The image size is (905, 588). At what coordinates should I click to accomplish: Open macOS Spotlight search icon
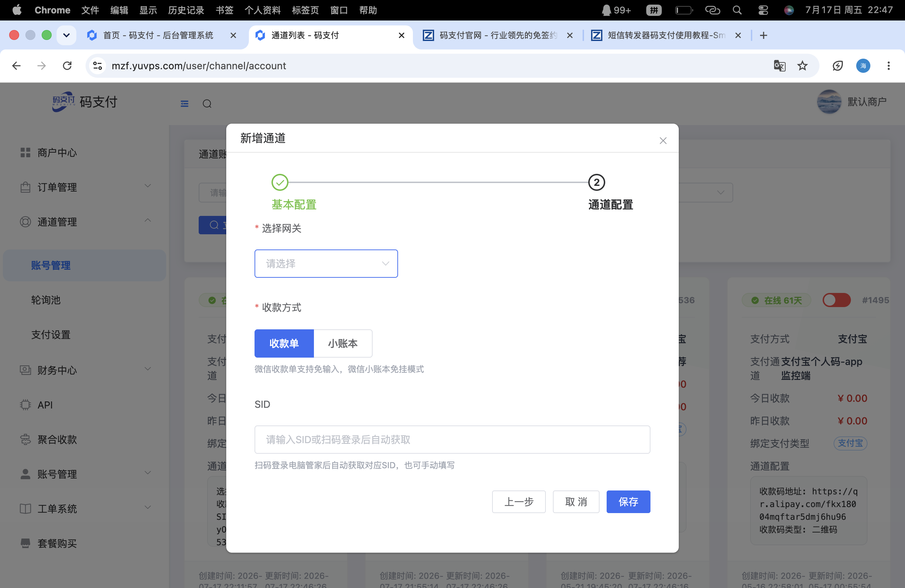(x=737, y=10)
